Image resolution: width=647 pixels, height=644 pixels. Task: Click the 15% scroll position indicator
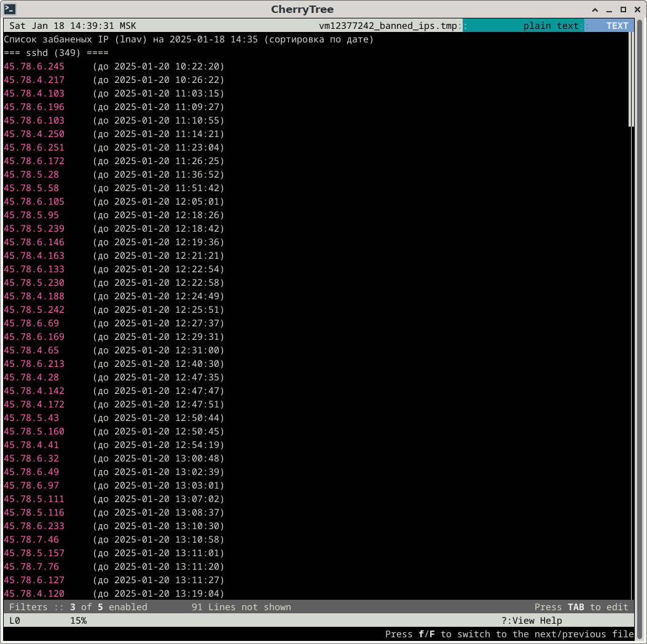(x=78, y=621)
